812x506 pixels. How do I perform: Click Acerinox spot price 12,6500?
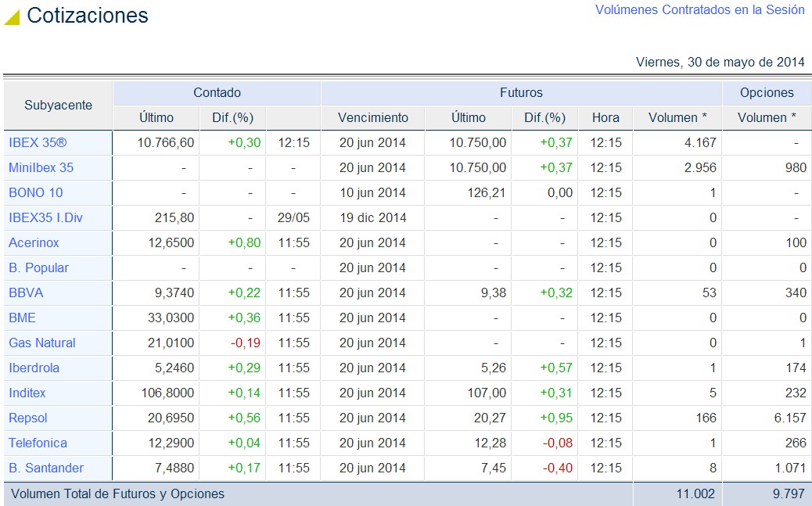(171, 242)
